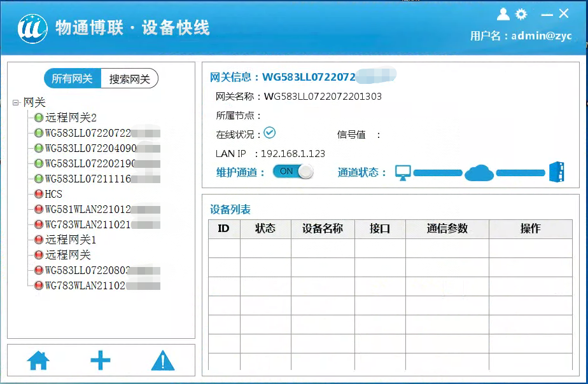Open the settings gear icon
Screen dimensions: 588x384
coord(521,14)
